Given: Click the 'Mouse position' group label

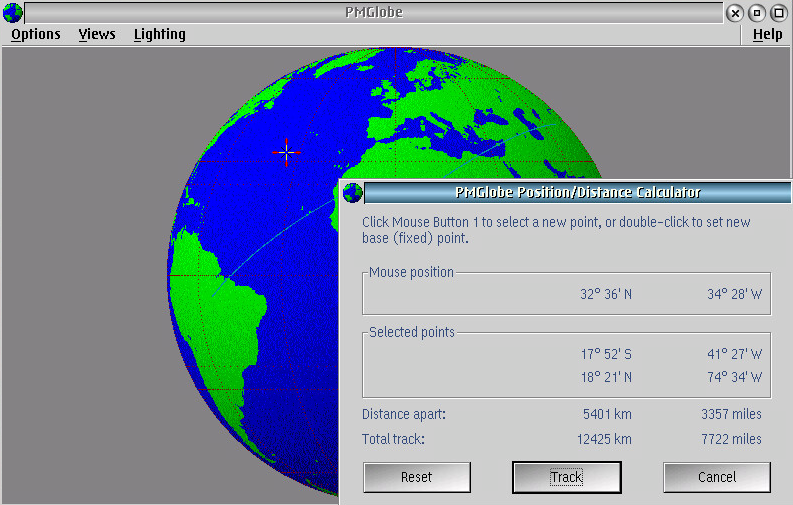Looking at the screenshot, I should pyautogui.click(x=411, y=272).
